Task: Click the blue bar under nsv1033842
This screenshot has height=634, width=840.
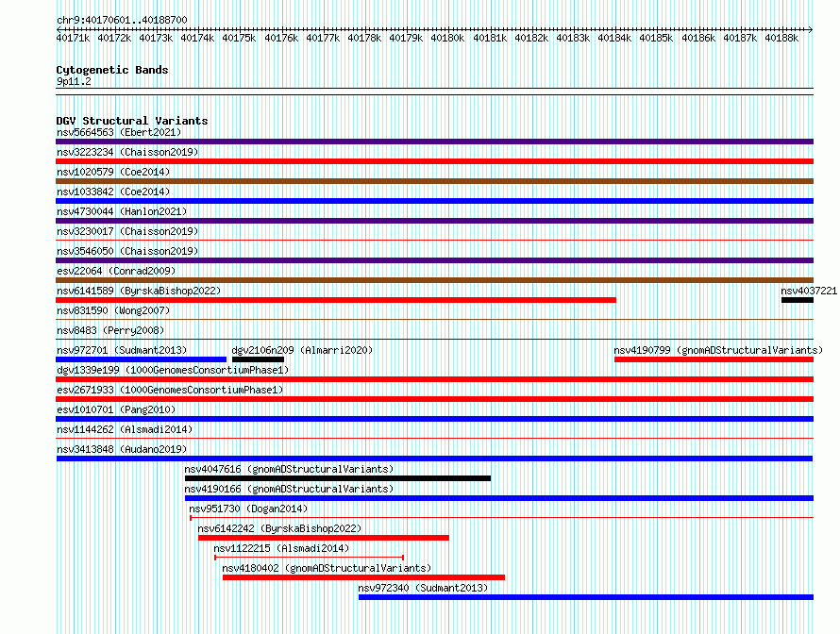Action: [434, 201]
